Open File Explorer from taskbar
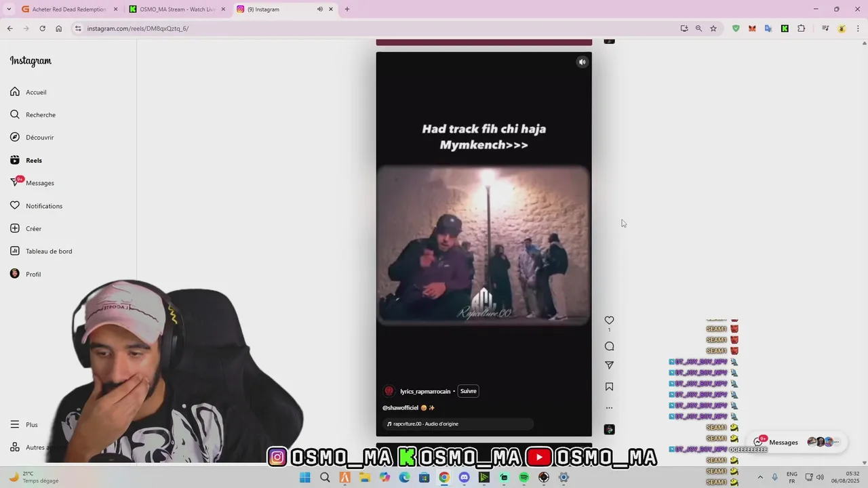This screenshot has width=868, height=488. point(365,477)
